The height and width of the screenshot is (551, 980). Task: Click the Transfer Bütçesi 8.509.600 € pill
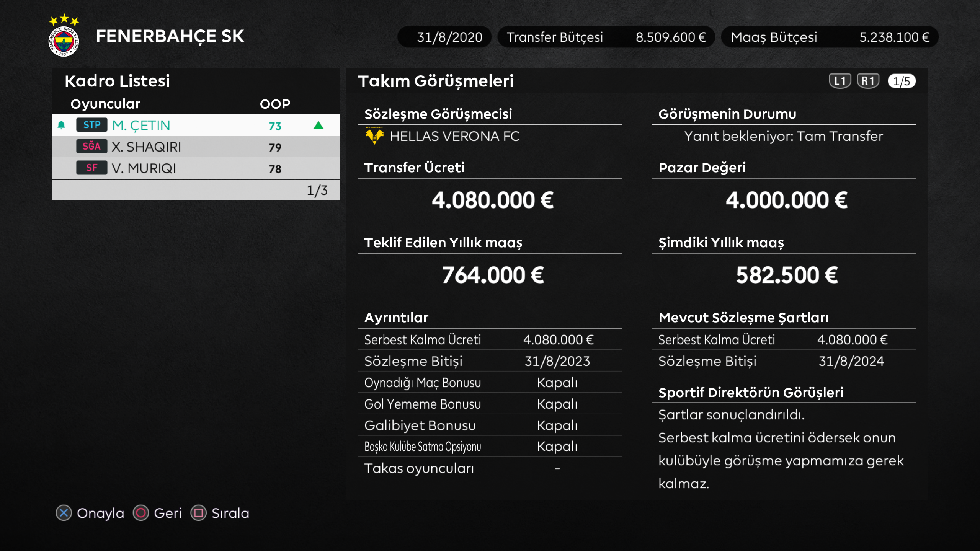[x=606, y=37]
